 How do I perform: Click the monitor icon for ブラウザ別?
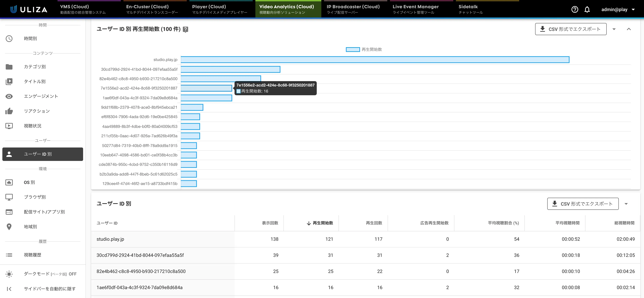[x=9, y=197]
